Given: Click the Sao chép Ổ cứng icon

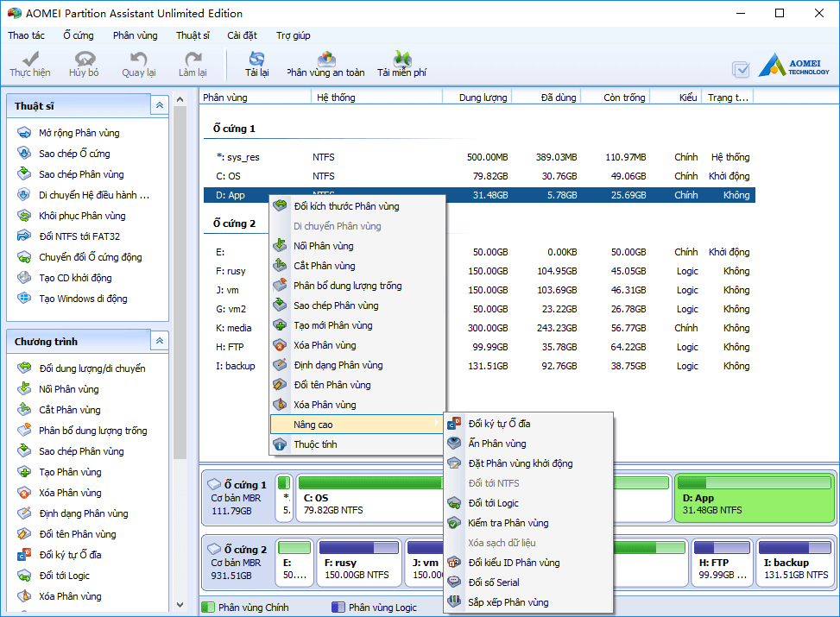Looking at the screenshot, I should [x=24, y=154].
